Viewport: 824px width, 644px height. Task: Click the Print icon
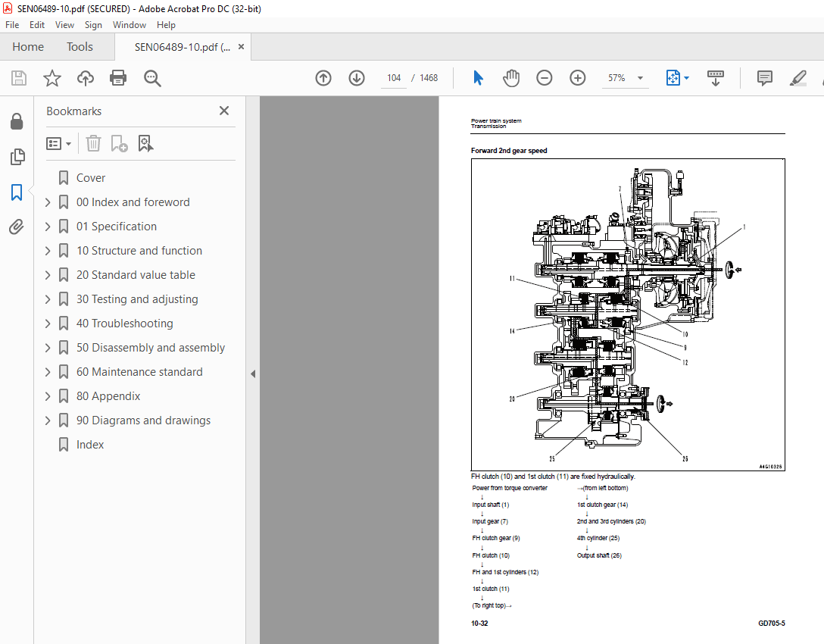tap(119, 77)
